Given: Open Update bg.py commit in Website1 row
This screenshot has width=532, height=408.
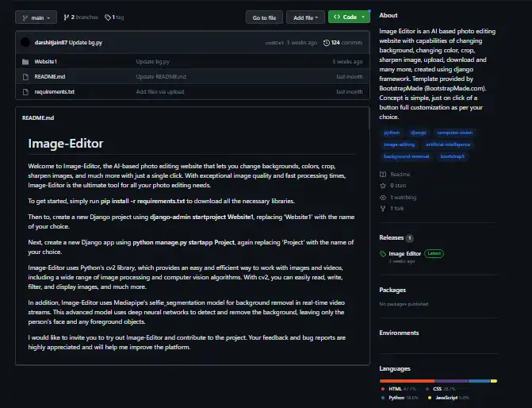Looking at the screenshot, I should pos(153,61).
